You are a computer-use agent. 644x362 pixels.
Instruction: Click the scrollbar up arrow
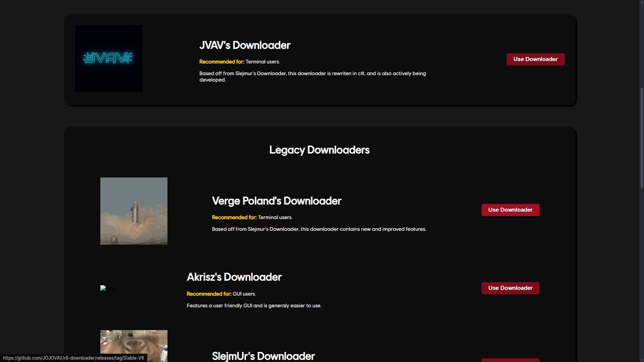click(x=641, y=3)
